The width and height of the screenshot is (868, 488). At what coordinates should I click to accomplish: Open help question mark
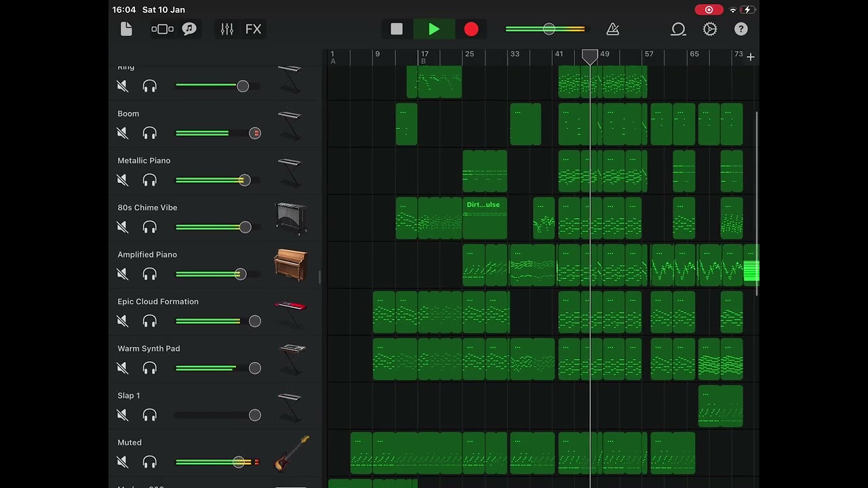(741, 29)
